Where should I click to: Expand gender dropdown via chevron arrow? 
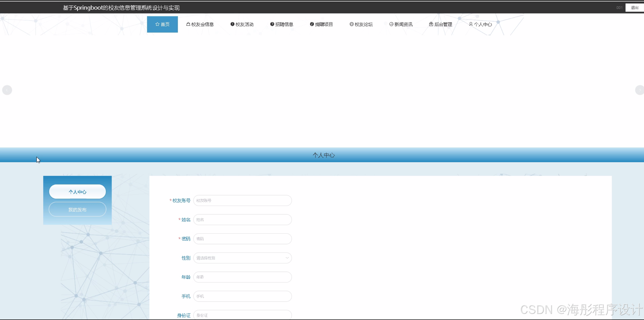pyautogui.click(x=287, y=258)
